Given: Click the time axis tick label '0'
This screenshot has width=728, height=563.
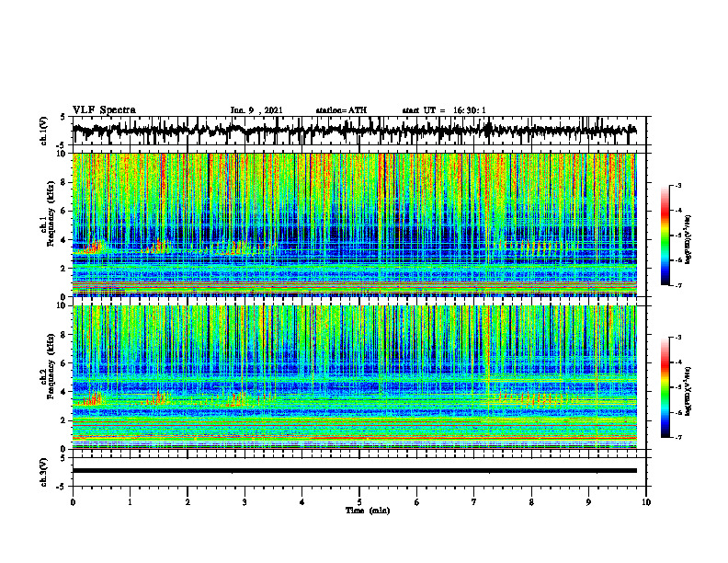Looking at the screenshot, I should tap(73, 502).
